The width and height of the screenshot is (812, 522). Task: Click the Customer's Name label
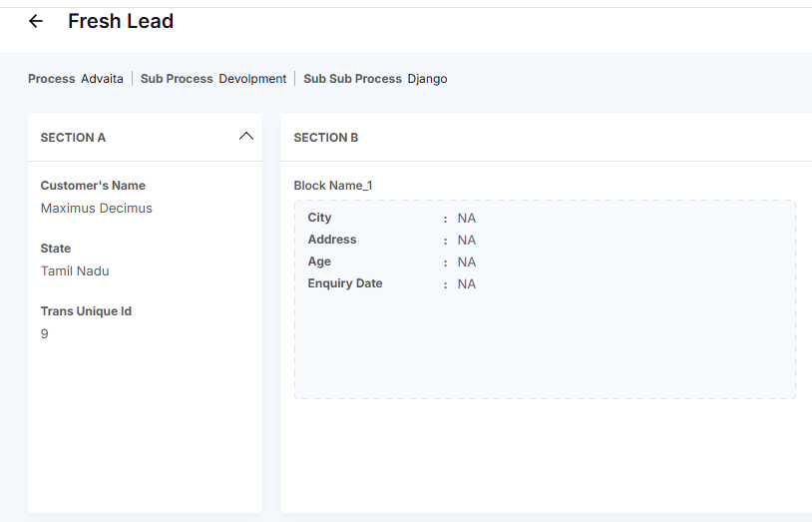(x=93, y=186)
